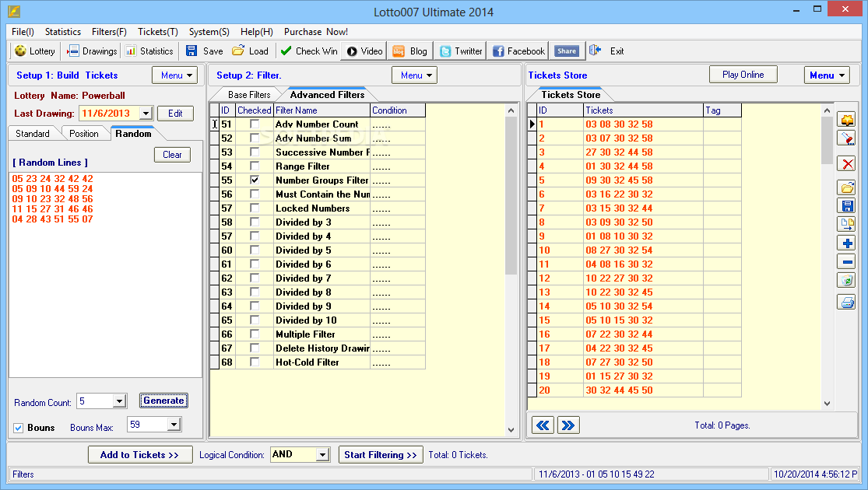Check the Divided by 3 filter

tap(255, 222)
